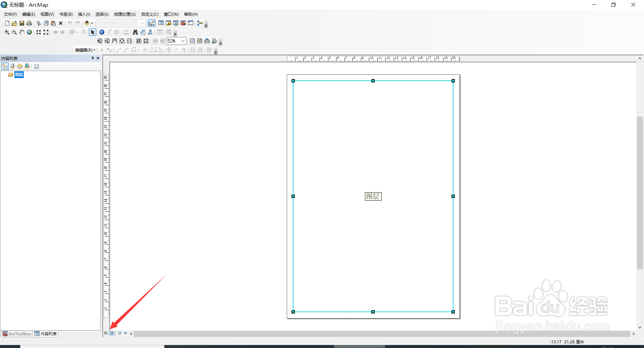Switch to Data View

[x=106, y=333]
